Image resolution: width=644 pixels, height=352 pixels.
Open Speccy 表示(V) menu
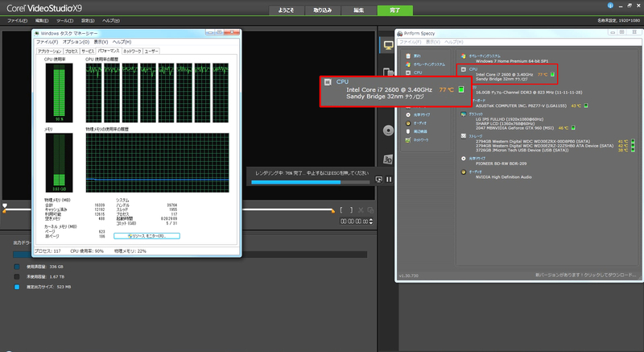(x=433, y=42)
